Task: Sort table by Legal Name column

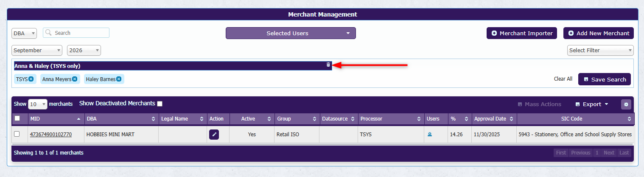Action: coord(183,119)
